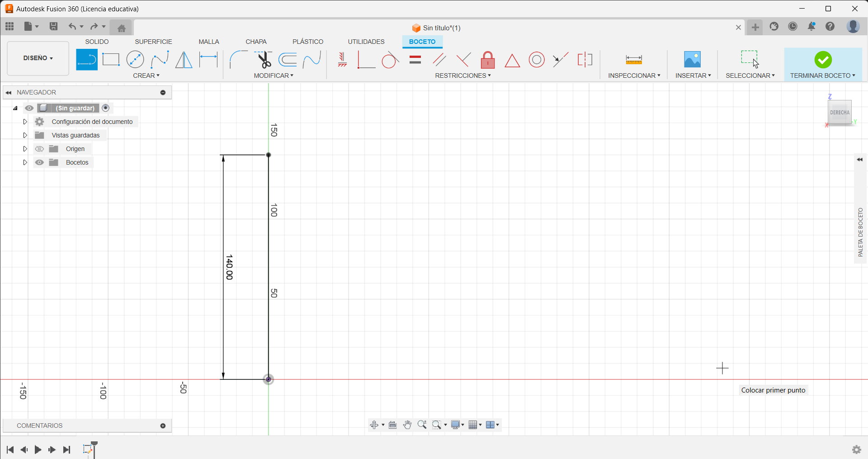Viewport: 868px width, 459px height.
Task: Click the home tab icon
Action: click(121, 28)
